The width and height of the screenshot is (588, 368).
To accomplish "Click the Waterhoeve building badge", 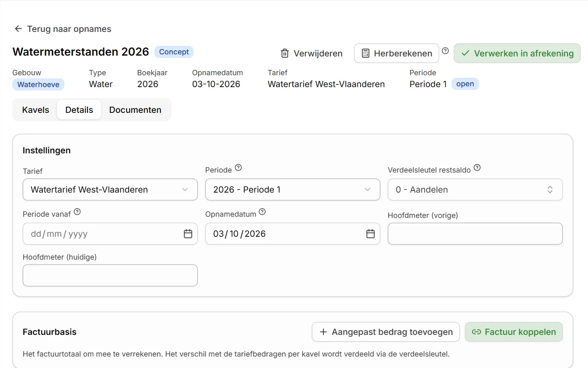I will 38,85.
